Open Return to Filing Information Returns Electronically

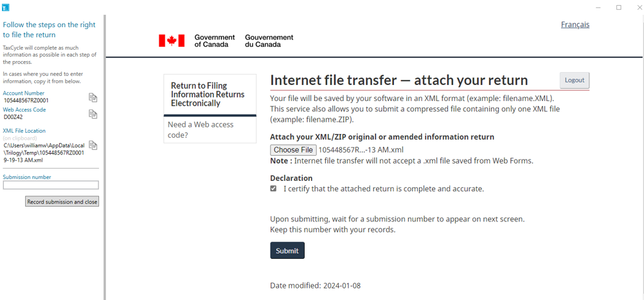click(x=208, y=95)
